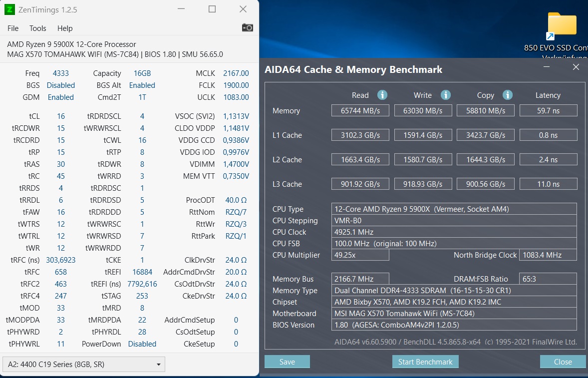Click the L2 Cache Read value 1663.4 GB/s
This screenshot has height=378, width=588.
(x=360, y=159)
